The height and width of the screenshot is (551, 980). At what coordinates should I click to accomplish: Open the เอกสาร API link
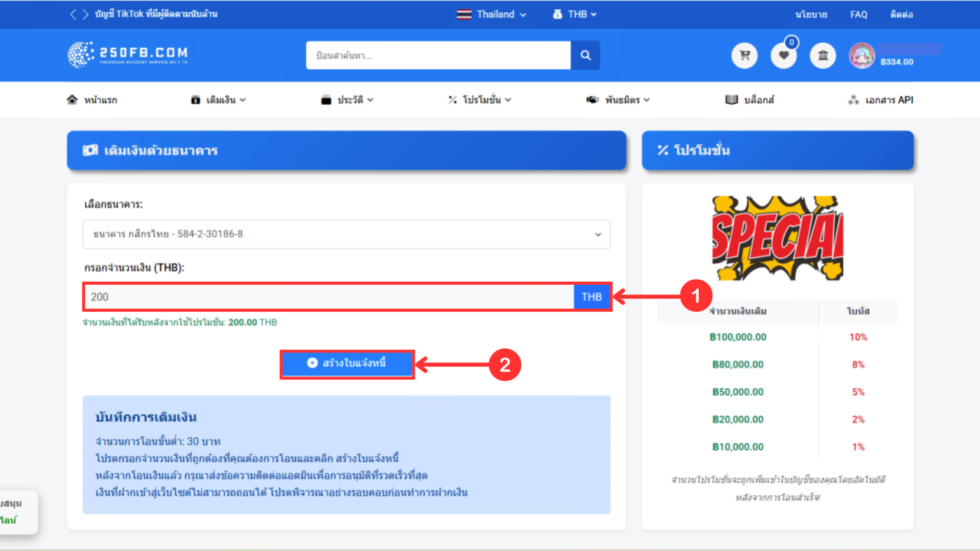[881, 100]
